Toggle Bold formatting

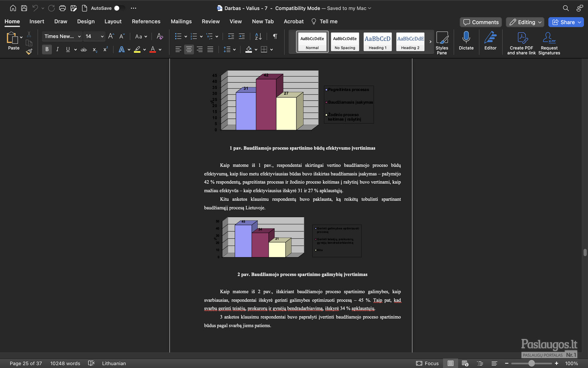pyautogui.click(x=47, y=49)
